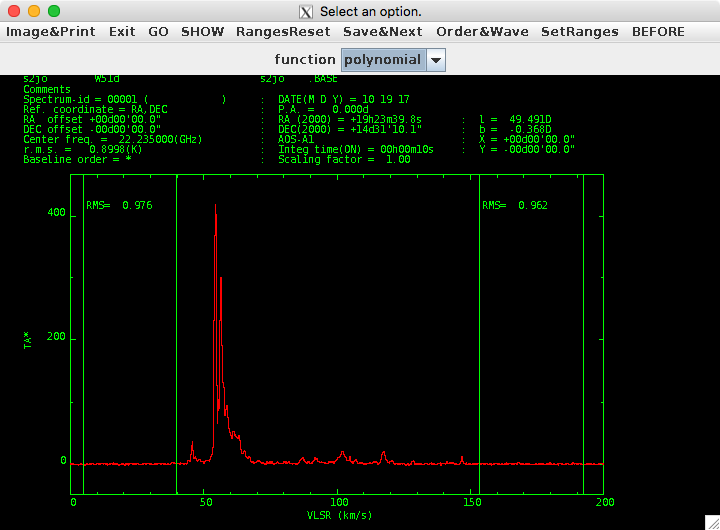Close the window with the red button

click(14, 11)
